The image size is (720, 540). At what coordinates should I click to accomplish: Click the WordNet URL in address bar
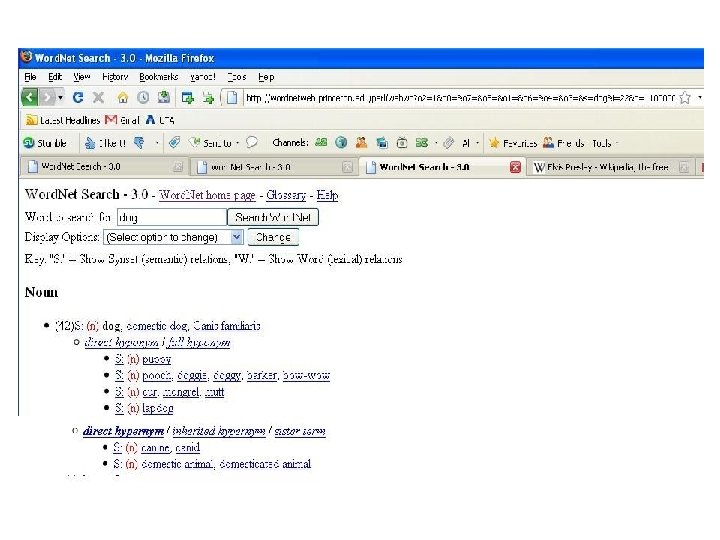pyautogui.click(x=460, y=98)
